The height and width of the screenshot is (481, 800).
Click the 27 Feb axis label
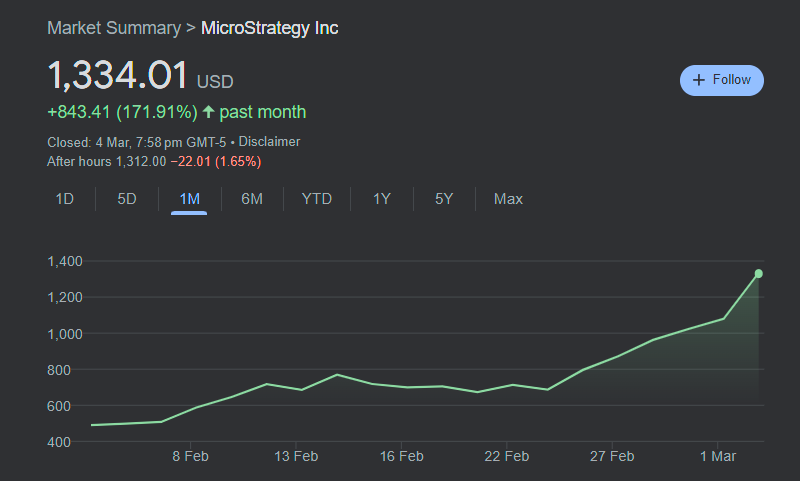coord(612,456)
